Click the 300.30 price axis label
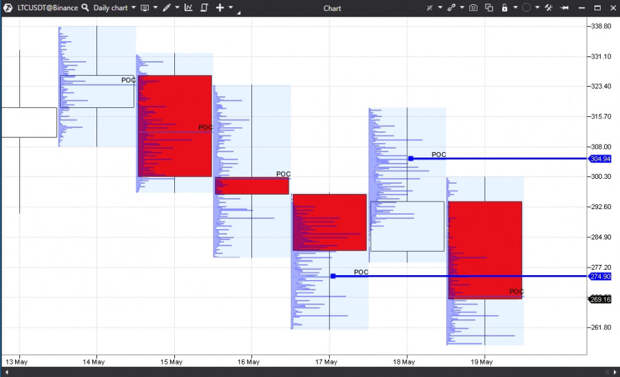This screenshot has width=620, height=377. pos(601,176)
